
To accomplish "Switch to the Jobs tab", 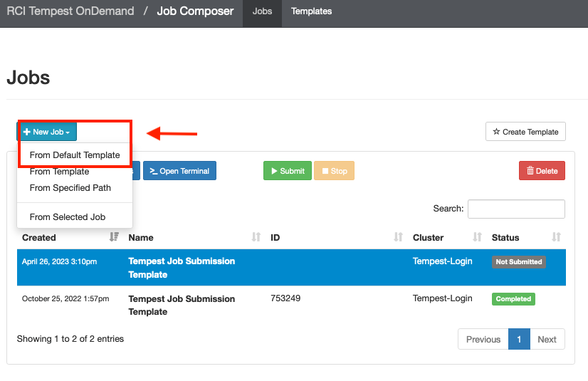I will coord(262,11).
